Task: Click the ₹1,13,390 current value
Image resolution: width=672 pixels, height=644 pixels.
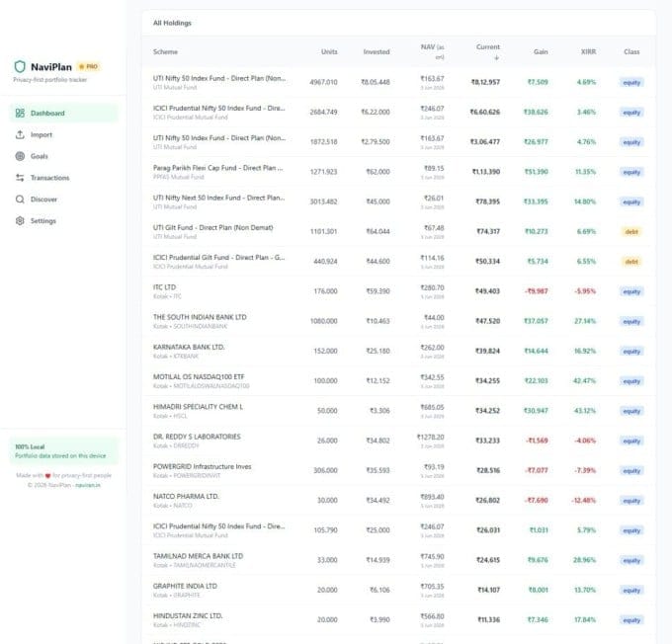Action: point(486,172)
